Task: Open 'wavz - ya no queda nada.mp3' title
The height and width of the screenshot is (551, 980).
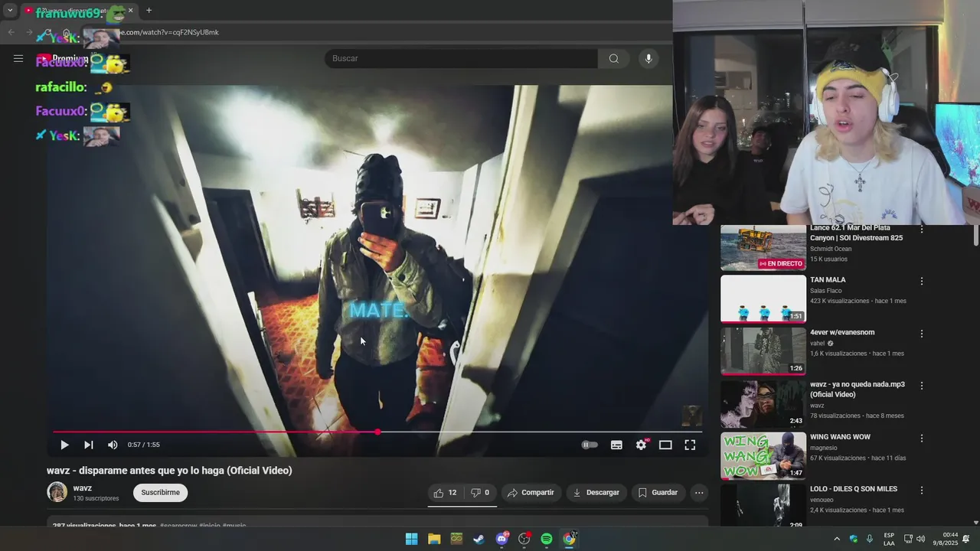Action: 857,390
